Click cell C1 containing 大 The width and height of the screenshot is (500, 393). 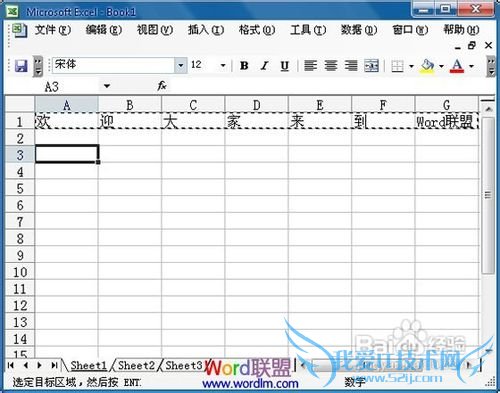click(193, 121)
